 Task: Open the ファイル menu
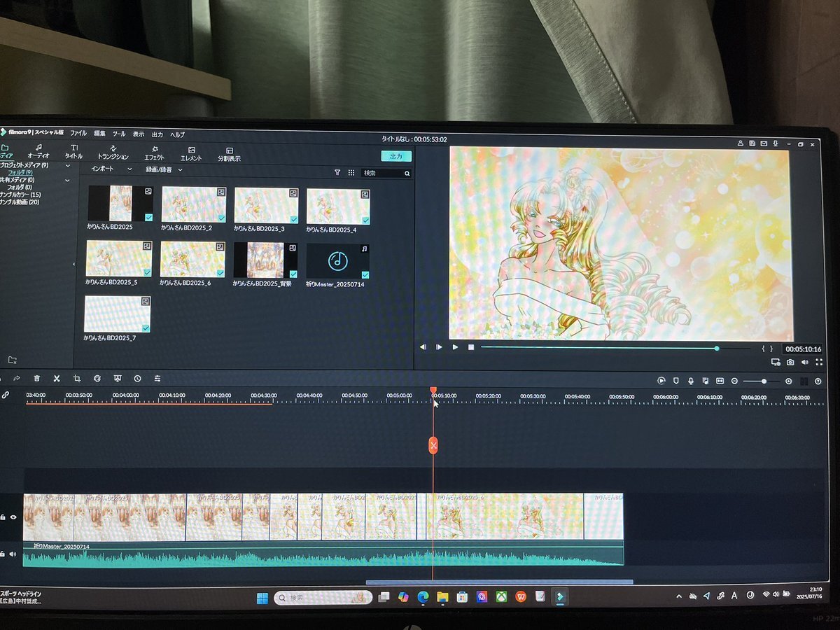(x=78, y=133)
